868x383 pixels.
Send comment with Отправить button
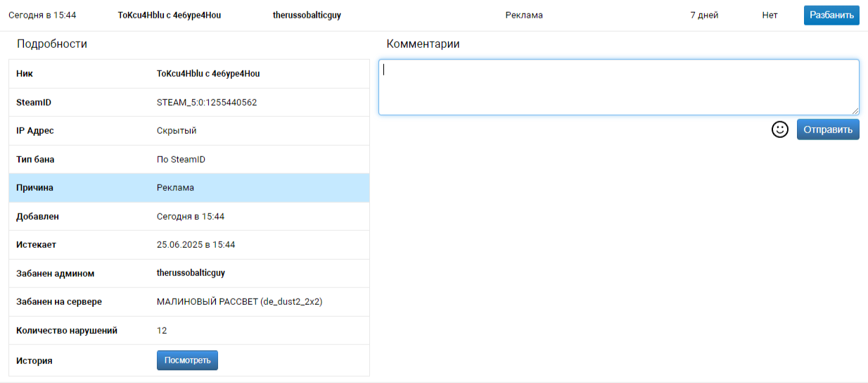(x=828, y=130)
